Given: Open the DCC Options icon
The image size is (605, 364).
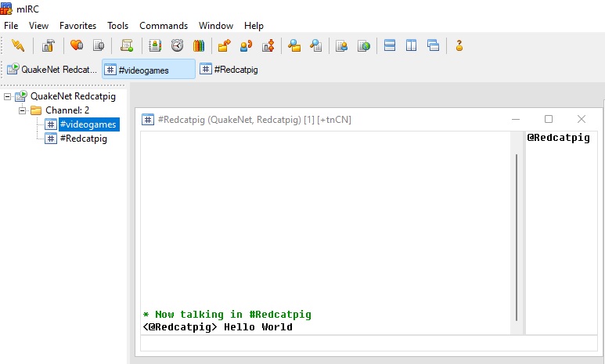Looking at the screenshot, I should click(268, 45).
